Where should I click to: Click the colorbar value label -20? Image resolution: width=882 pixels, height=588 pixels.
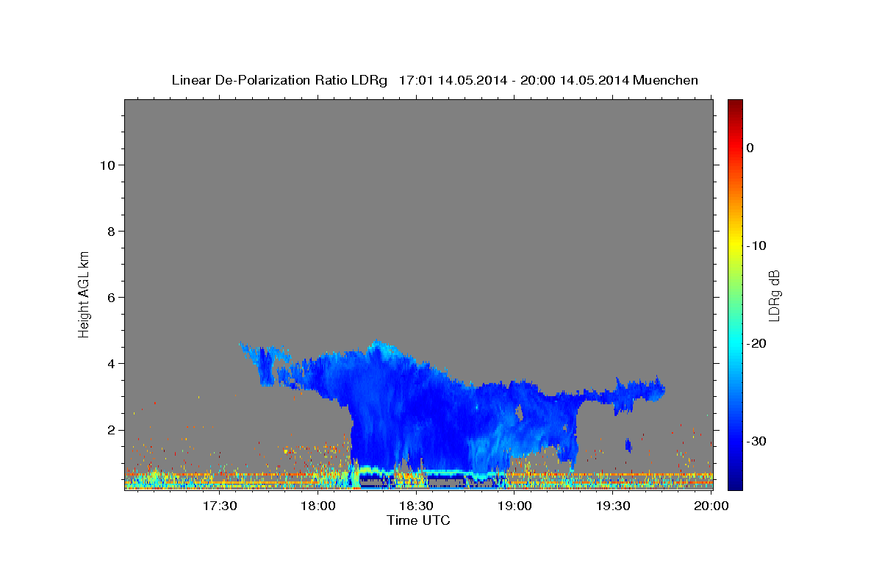tap(757, 343)
